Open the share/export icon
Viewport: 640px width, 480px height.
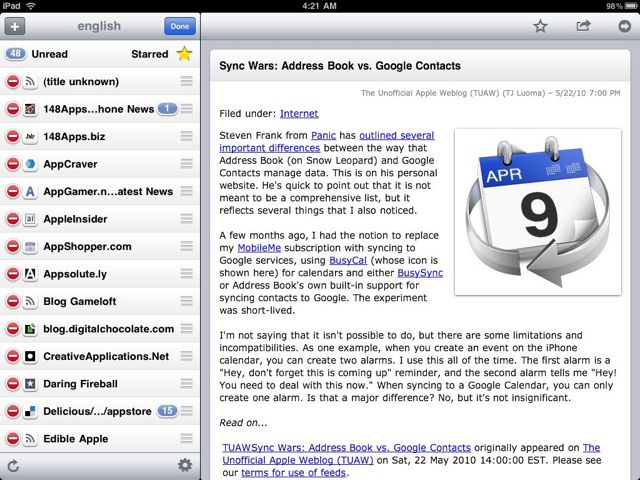[583, 26]
